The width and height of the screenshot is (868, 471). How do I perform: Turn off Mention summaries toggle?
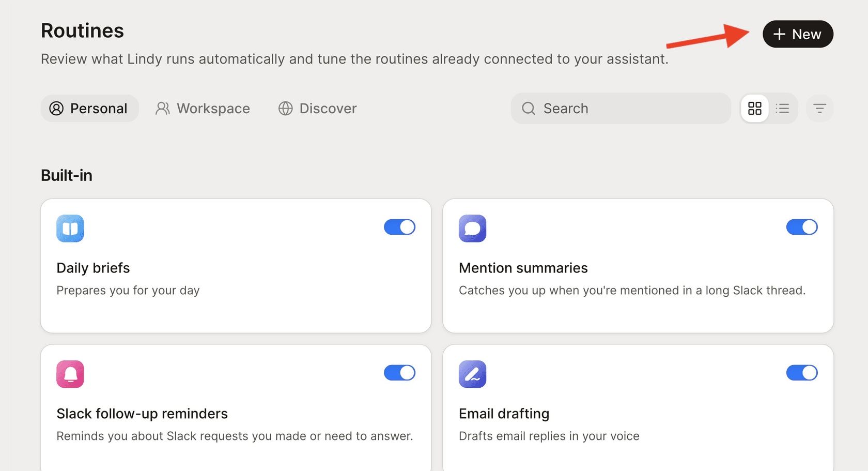[x=802, y=227]
